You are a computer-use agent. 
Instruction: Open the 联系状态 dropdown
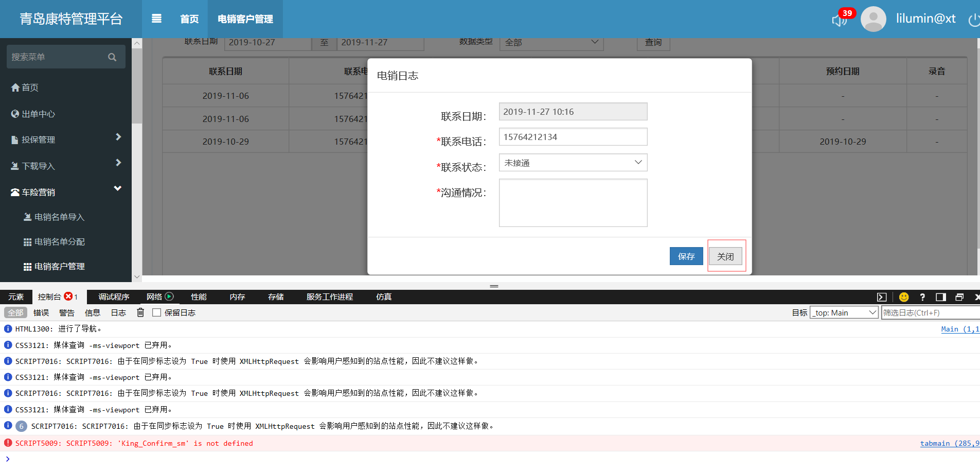(x=573, y=163)
